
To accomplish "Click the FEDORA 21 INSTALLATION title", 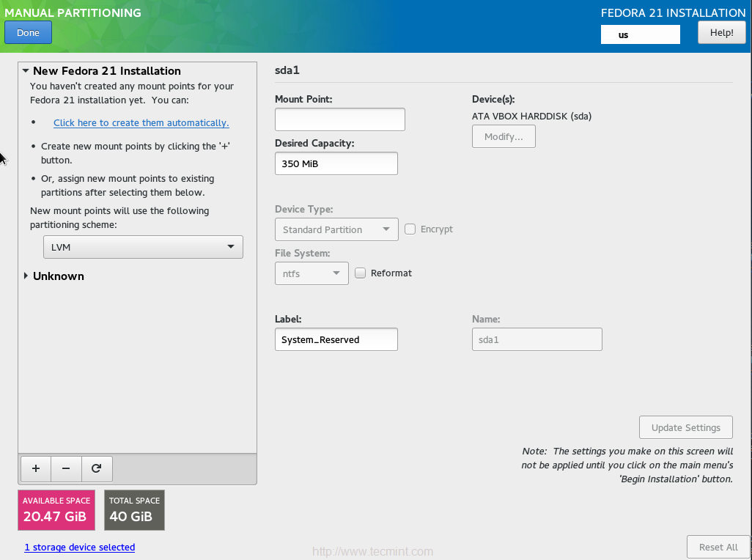I will [x=673, y=13].
